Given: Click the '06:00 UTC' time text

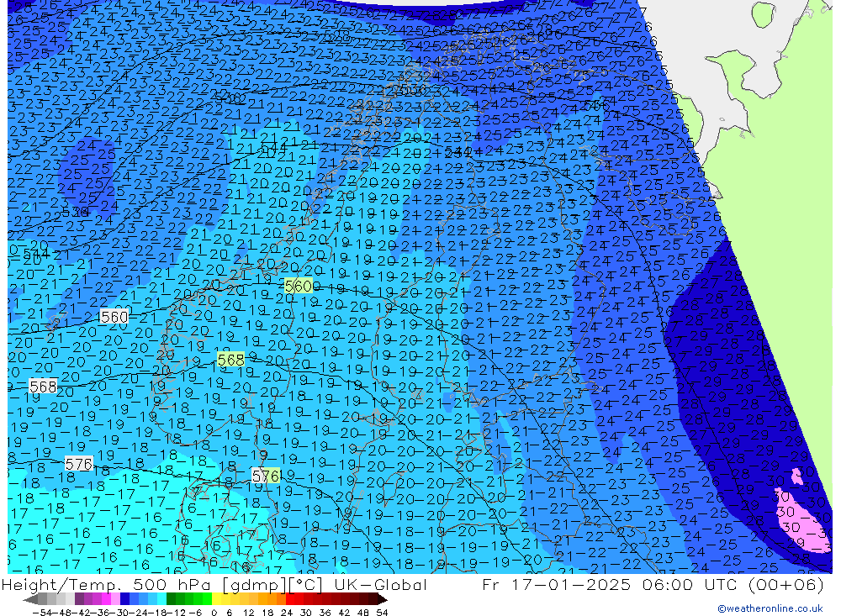Looking at the screenshot, I should pyautogui.click(x=690, y=584).
